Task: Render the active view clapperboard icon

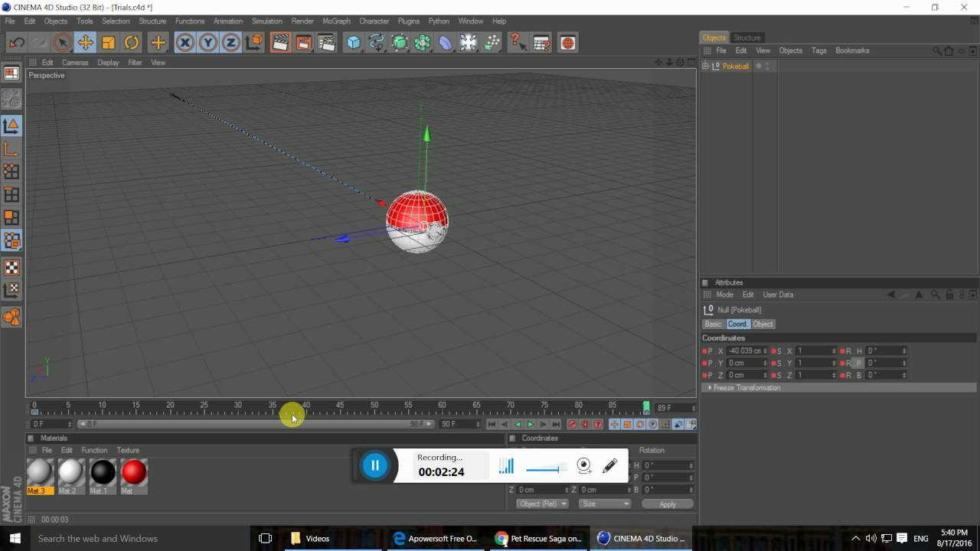Action: point(280,43)
